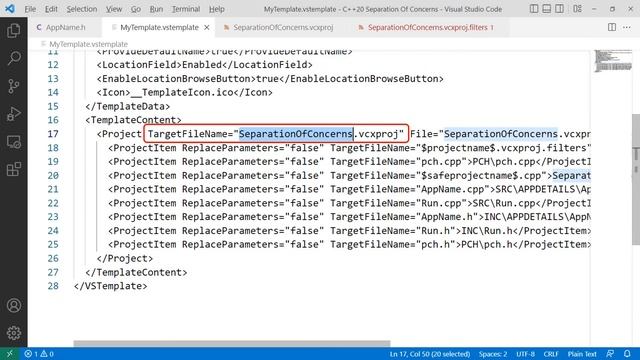Change end of line sequence CRLF

coord(551,354)
